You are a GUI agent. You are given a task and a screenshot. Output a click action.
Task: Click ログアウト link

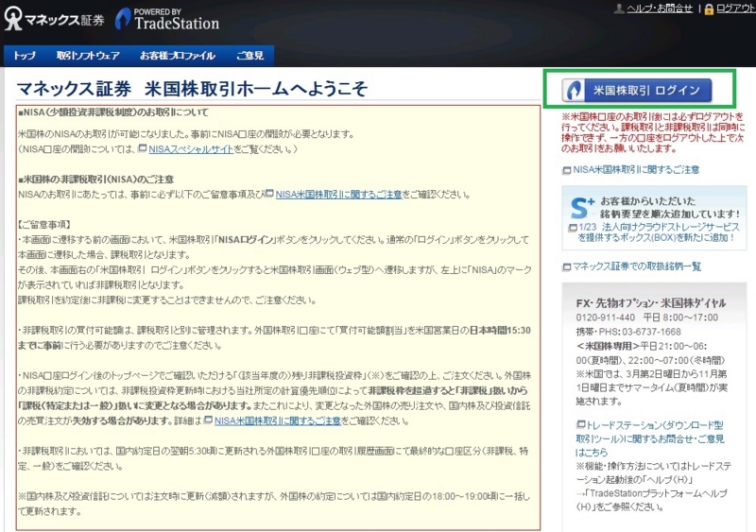[x=736, y=9]
